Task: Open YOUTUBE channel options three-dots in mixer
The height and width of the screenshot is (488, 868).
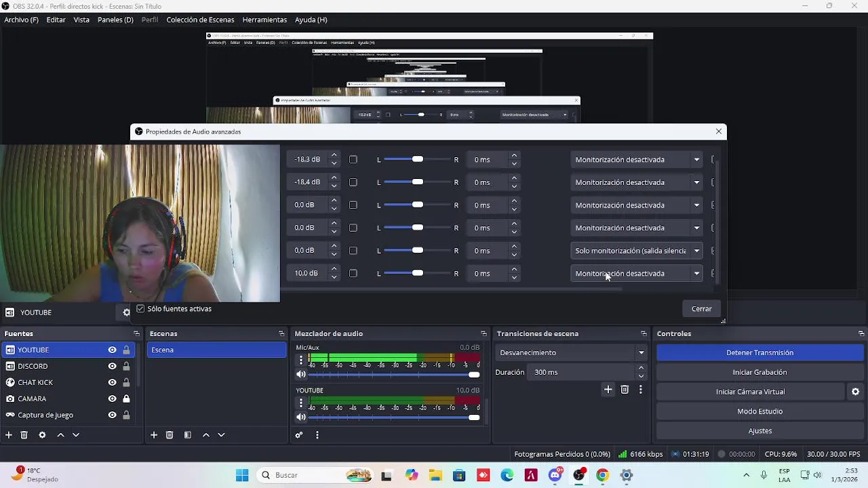Action: [x=301, y=403]
